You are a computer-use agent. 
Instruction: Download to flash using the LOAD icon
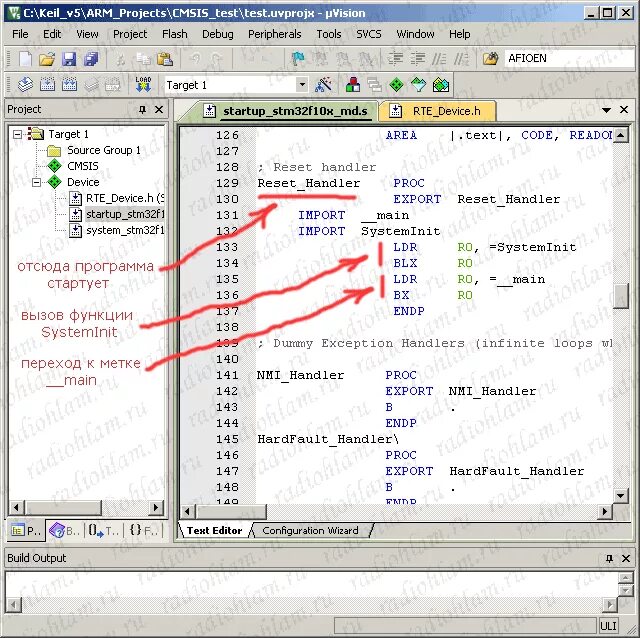click(x=143, y=84)
